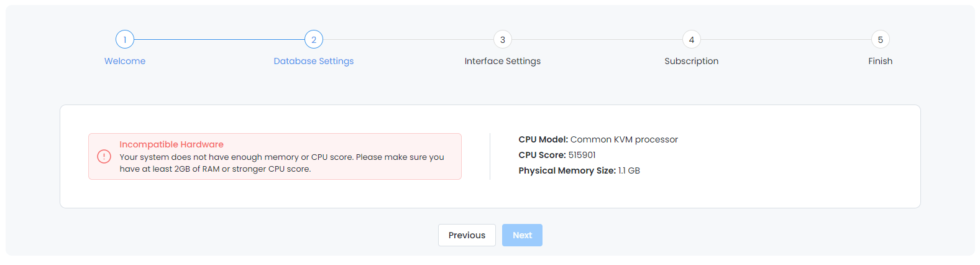Click the step 1 circle icon
980x265 pixels.
pyautogui.click(x=125, y=40)
